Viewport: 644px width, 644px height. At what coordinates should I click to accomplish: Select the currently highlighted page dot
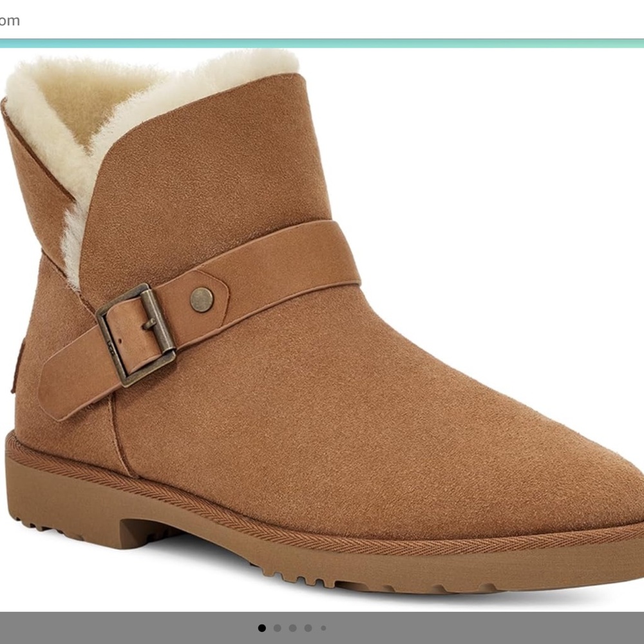pyautogui.click(x=261, y=628)
